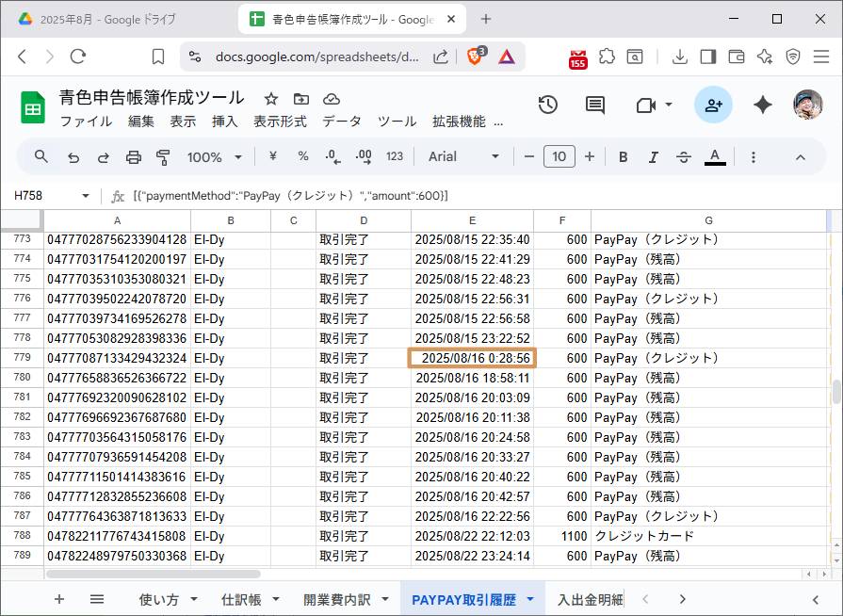This screenshot has height=616, width=843.
Task: Open the text color picker
Action: (x=715, y=157)
